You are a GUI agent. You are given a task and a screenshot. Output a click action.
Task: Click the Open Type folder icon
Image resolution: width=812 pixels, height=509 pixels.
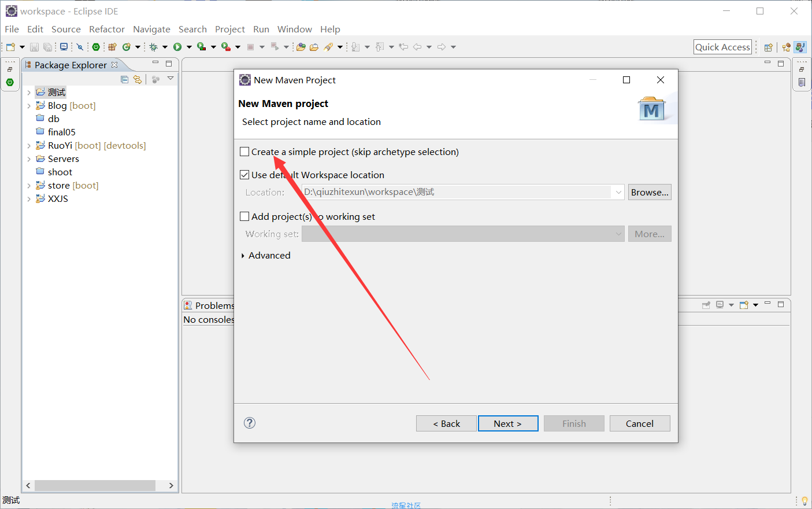[301, 47]
